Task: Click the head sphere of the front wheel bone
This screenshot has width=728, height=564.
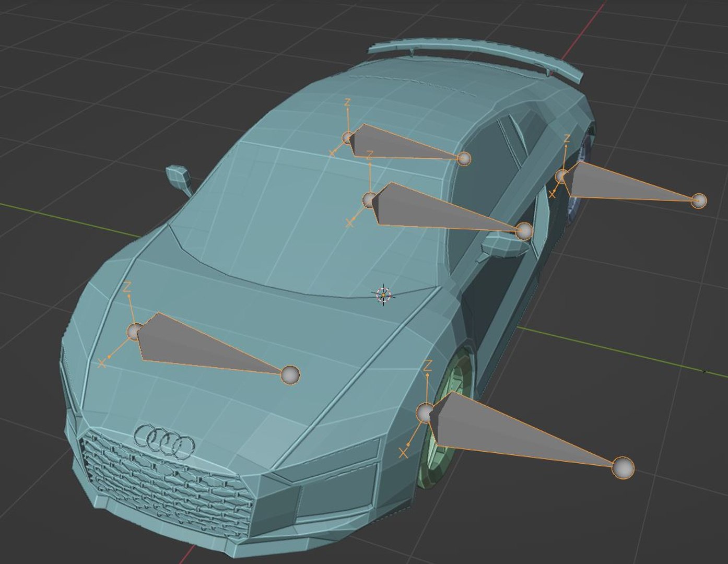Action: pyautogui.click(x=425, y=413)
